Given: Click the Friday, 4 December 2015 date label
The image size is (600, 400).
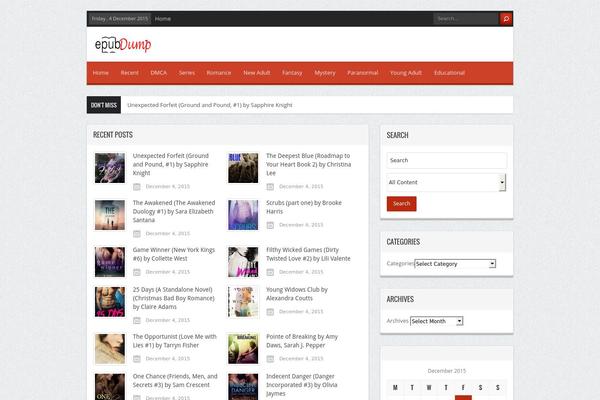Looking at the screenshot, I should pyautogui.click(x=119, y=18).
